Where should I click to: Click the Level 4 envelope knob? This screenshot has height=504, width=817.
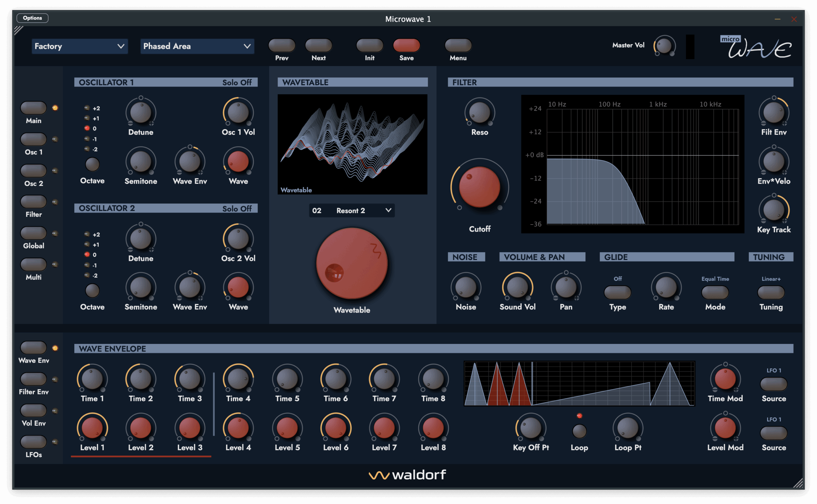pyautogui.click(x=238, y=428)
